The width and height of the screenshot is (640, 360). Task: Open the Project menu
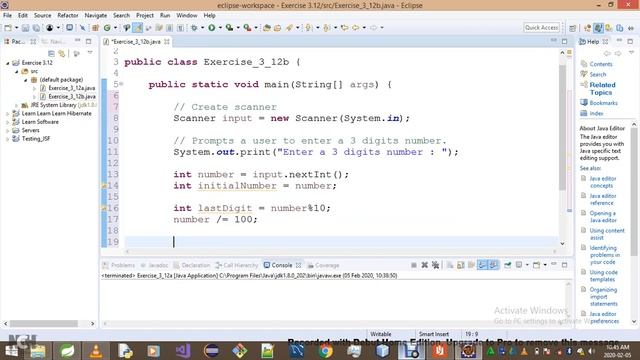tap(145, 16)
